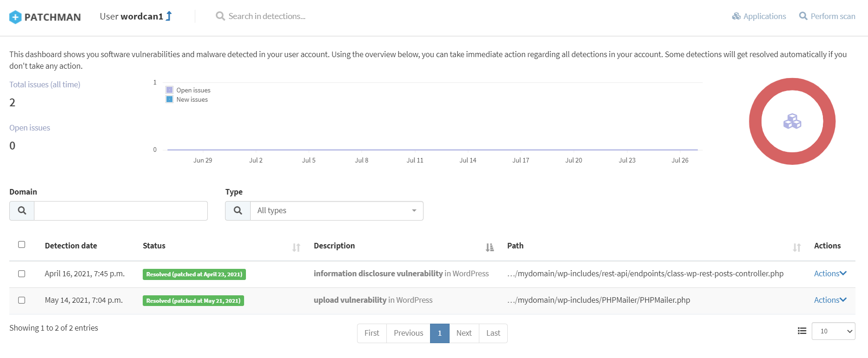The image size is (868, 358).
Task: Sort table using Description sort icon
Action: point(490,247)
